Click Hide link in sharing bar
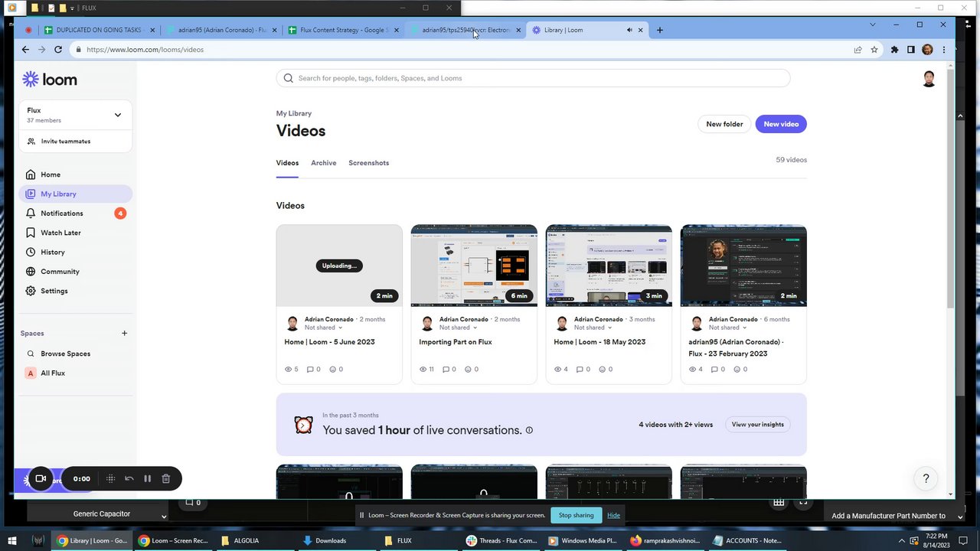The width and height of the screenshot is (980, 551). pos(613,515)
